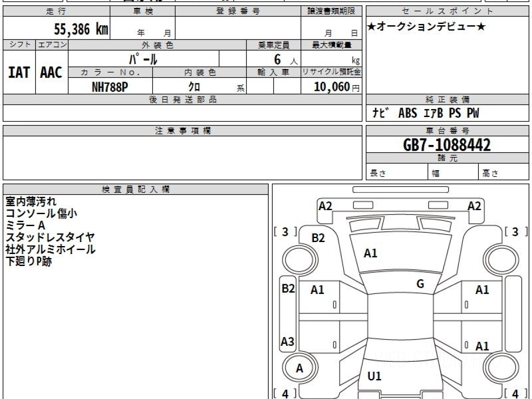Click the 譲渡書類期限 header

click(x=332, y=11)
